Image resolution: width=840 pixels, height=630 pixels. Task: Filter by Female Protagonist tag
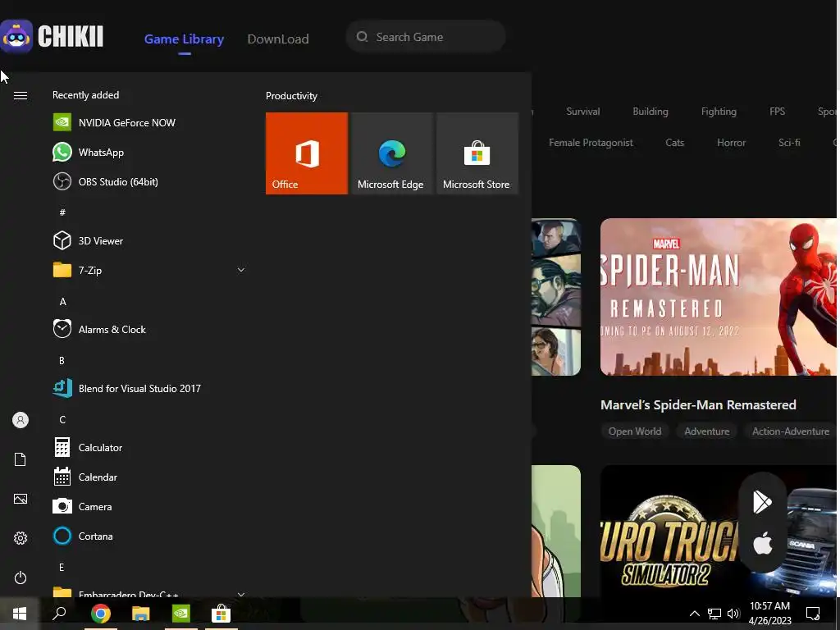(x=591, y=143)
